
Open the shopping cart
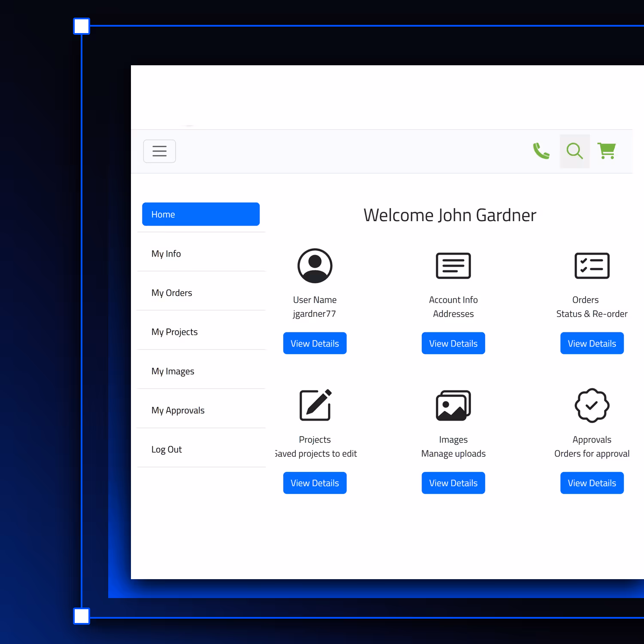coord(606,151)
